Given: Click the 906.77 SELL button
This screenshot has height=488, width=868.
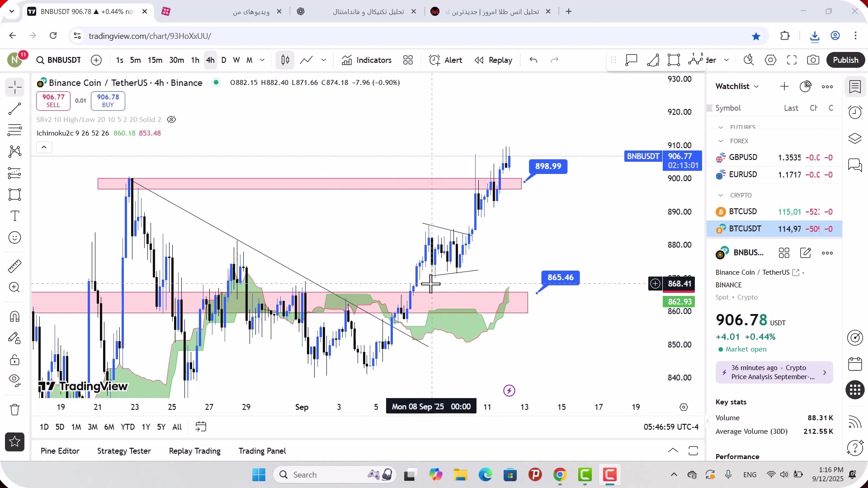Looking at the screenshot, I should 53,101.
